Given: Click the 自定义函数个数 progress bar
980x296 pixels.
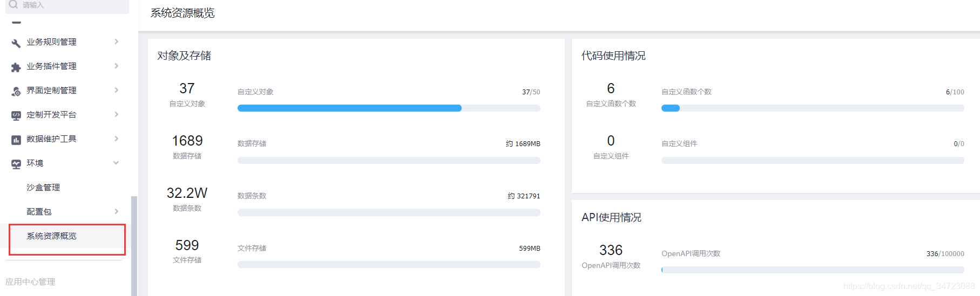Looking at the screenshot, I should (x=813, y=108).
